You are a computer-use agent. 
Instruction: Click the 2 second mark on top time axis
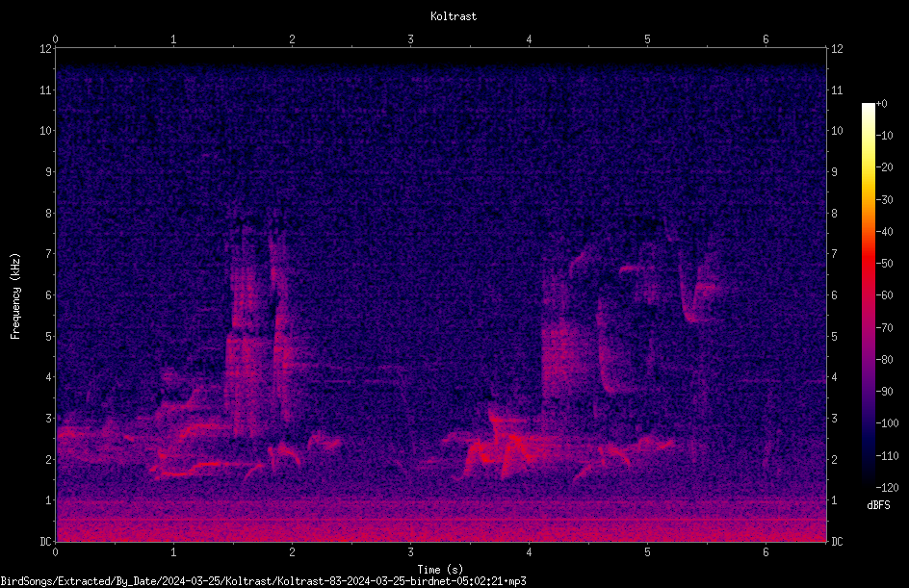click(292, 39)
